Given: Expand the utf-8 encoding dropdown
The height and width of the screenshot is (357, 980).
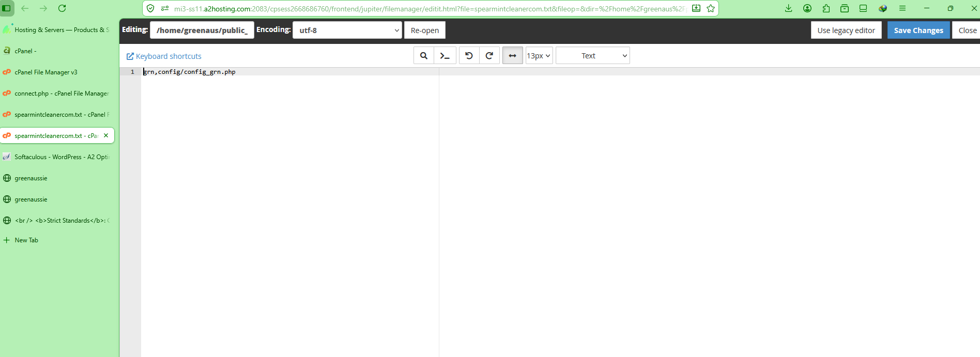Looking at the screenshot, I should click(x=347, y=30).
